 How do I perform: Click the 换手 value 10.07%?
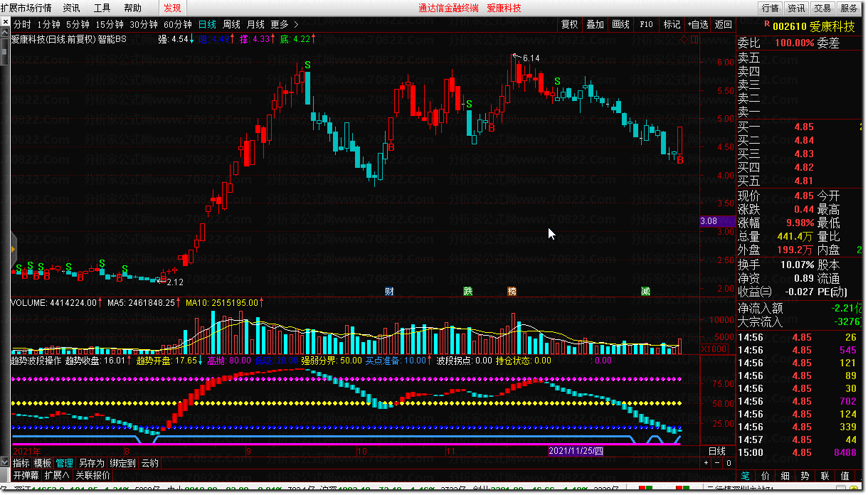(x=798, y=265)
